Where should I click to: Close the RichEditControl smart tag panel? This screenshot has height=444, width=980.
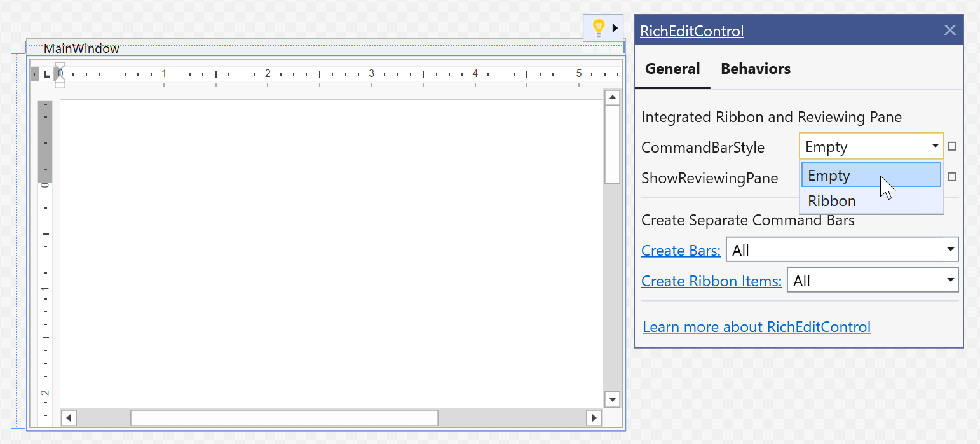[949, 30]
